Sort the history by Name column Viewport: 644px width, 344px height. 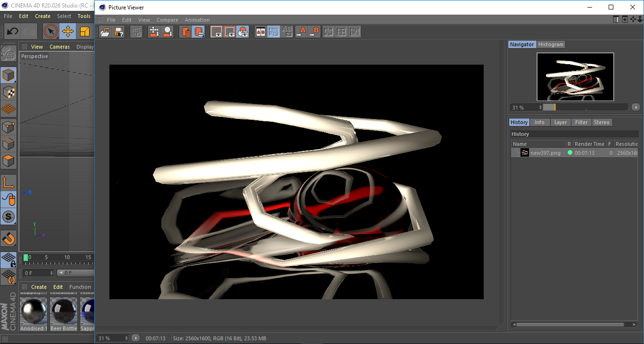click(x=538, y=144)
